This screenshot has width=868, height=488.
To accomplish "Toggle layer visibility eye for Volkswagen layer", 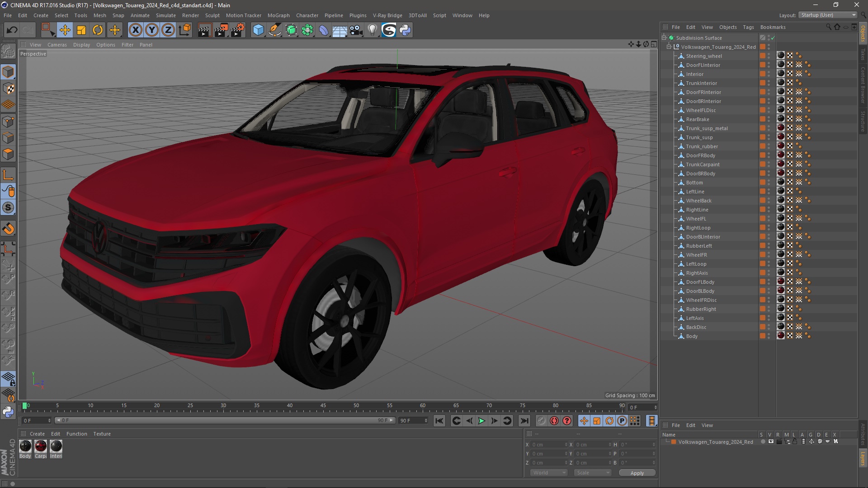I will (771, 442).
